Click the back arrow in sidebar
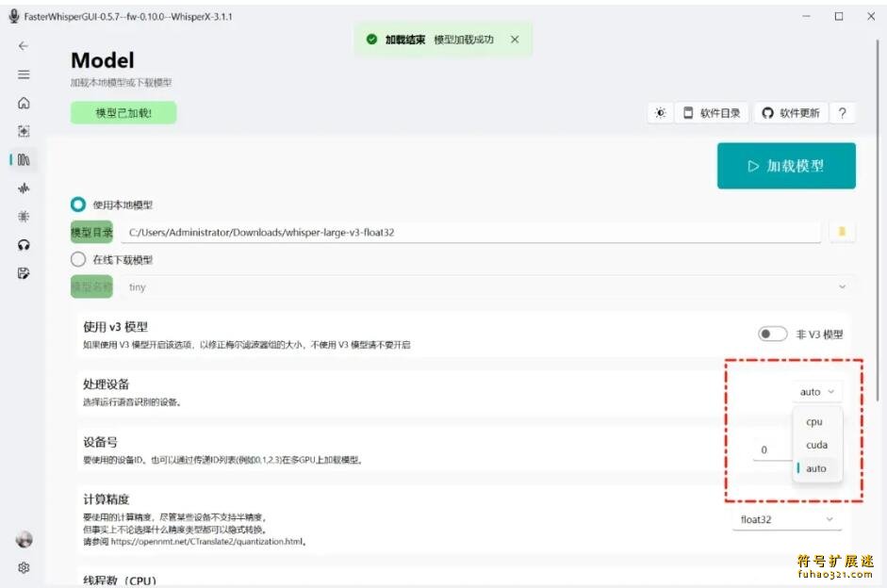This screenshot has width=887, height=588. [x=24, y=46]
